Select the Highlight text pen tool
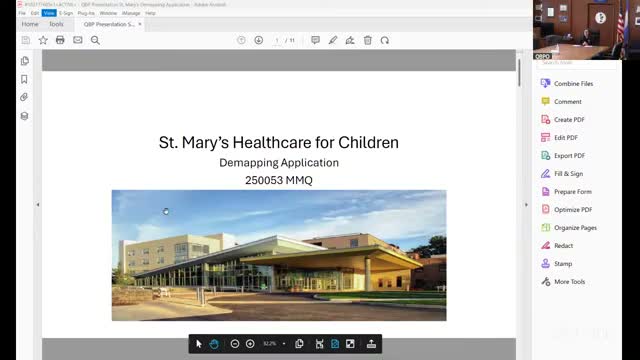The width and height of the screenshot is (640, 360). 333,40
